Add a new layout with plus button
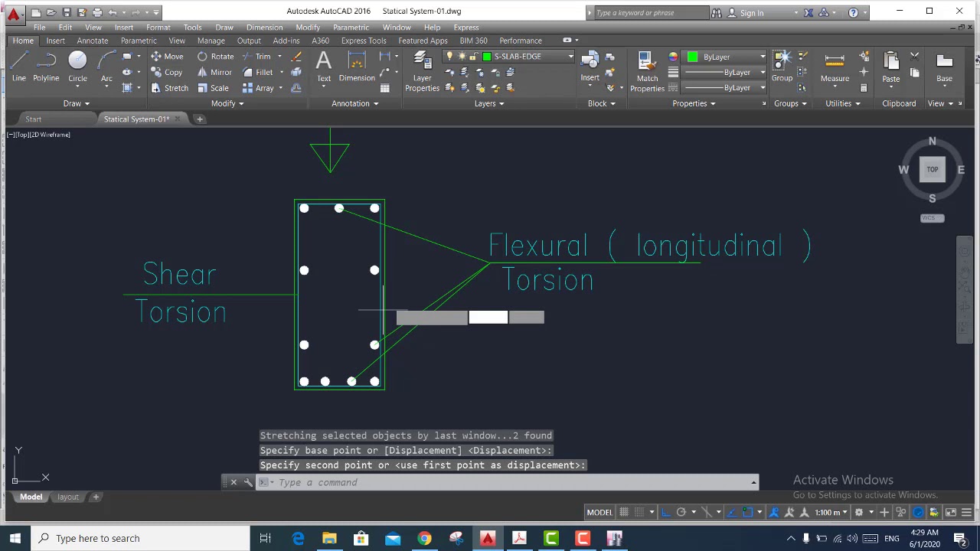 point(96,497)
